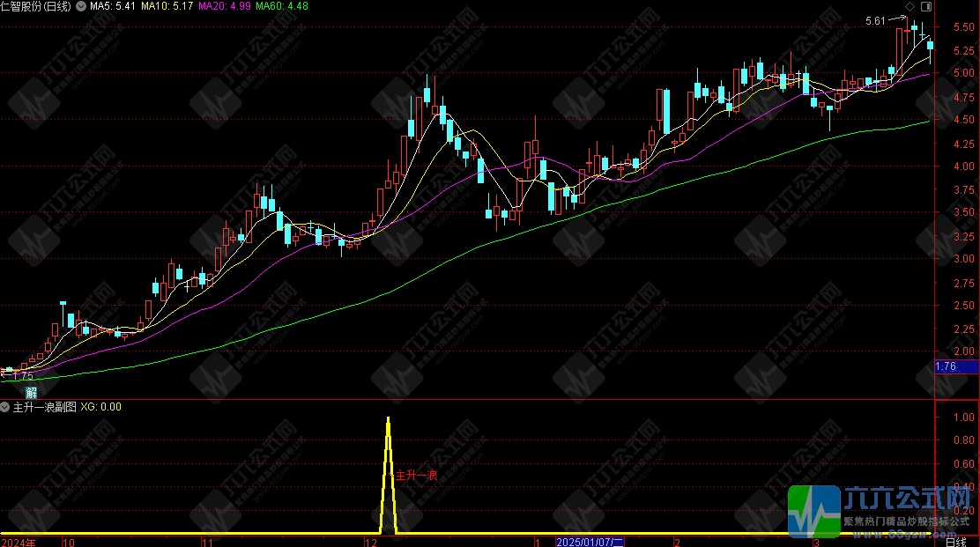The height and width of the screenshot is (547, 980).
Task: Click the 2025/01/07 date marker
Action: (x=590, y=541)
